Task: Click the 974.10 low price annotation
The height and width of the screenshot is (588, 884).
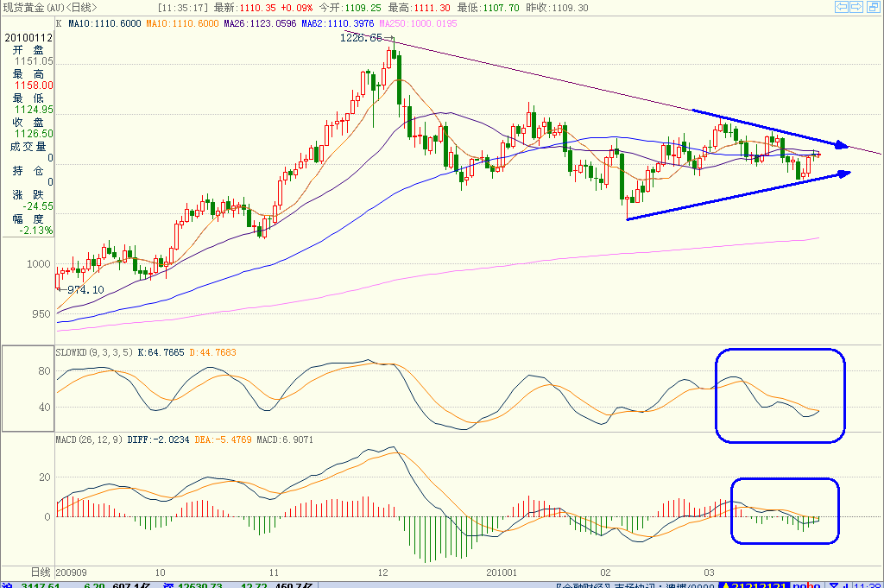Action: click(x=85, y=290)
